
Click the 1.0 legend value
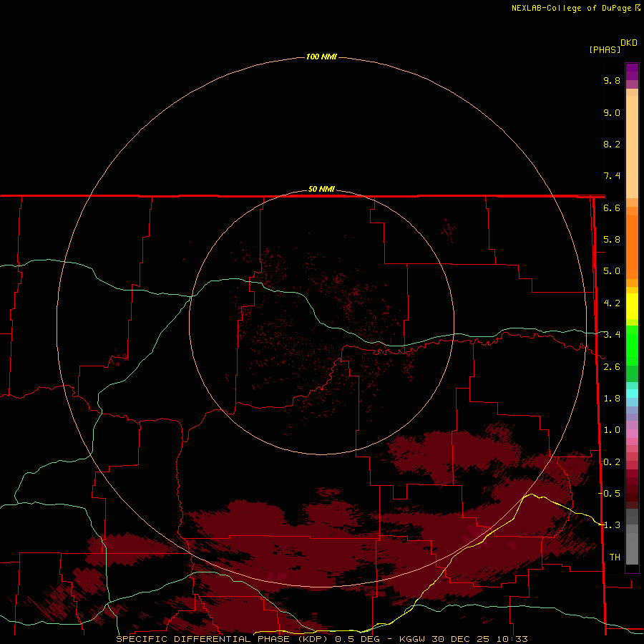point(612,430)
